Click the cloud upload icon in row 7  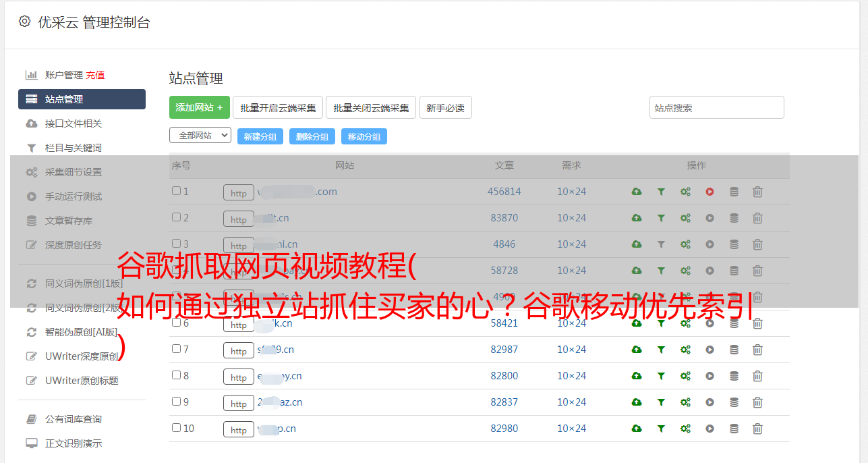pos(636,350)
